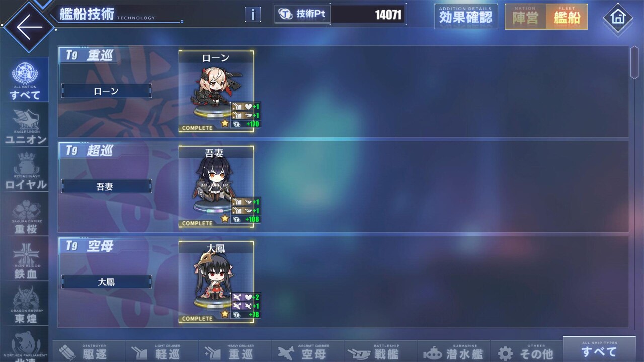The width and height of the screenshot is (644, 362).
Task: Open the home screen icon
Action: click(617, 18)
